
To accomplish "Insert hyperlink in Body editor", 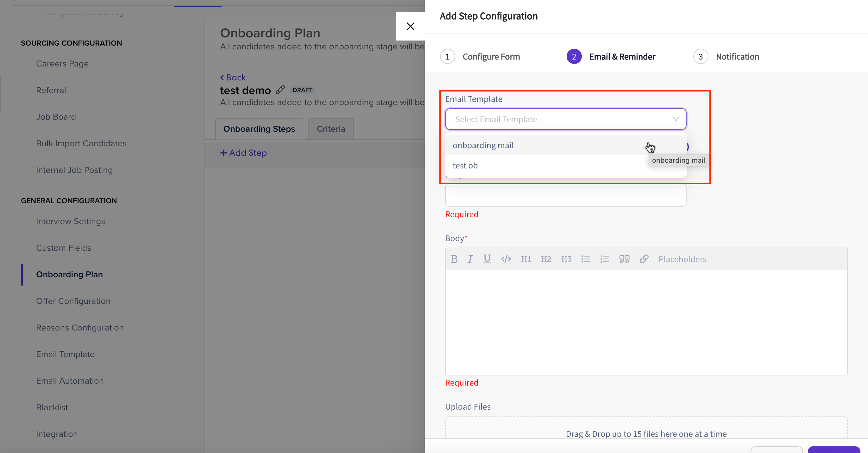I will (x=644, y=259).
